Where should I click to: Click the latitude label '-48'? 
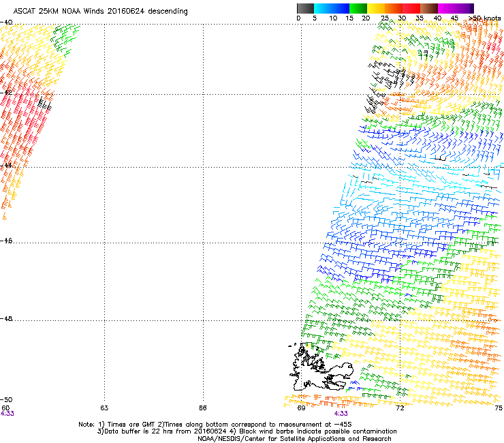coord(6,318)
